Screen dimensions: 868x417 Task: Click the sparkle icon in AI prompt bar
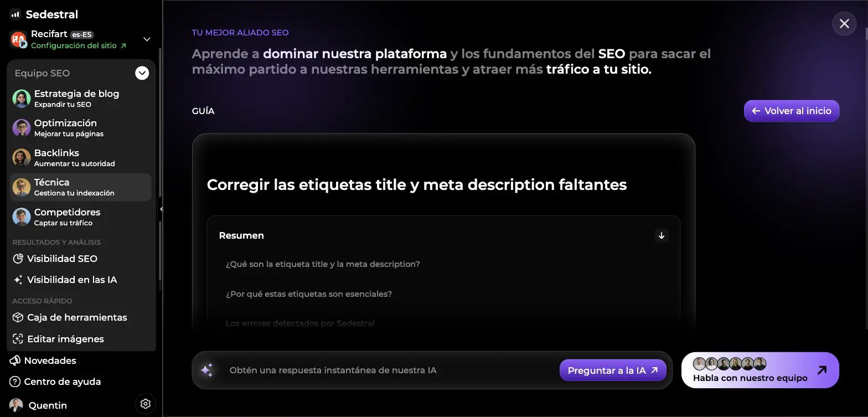pos(207,370)
